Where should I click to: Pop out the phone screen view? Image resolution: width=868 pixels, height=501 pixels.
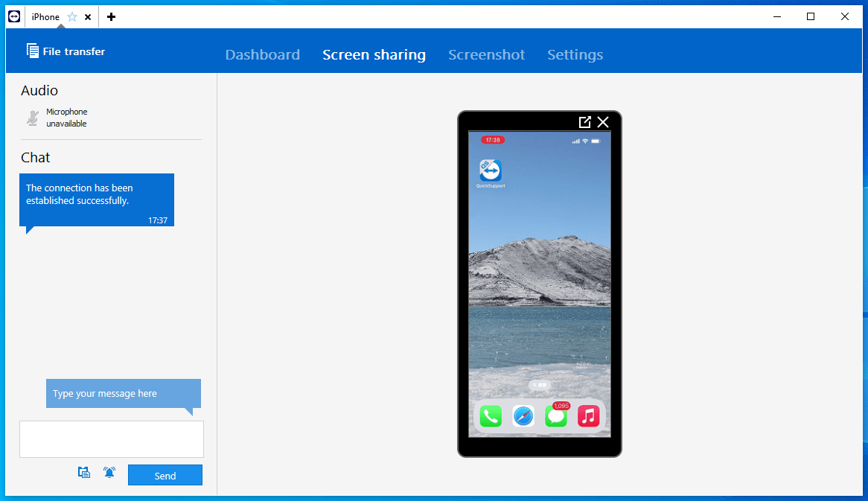(584, 122)
